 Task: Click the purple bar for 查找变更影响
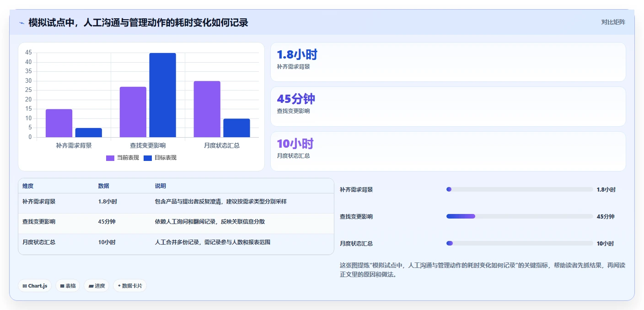coord(133,112)
